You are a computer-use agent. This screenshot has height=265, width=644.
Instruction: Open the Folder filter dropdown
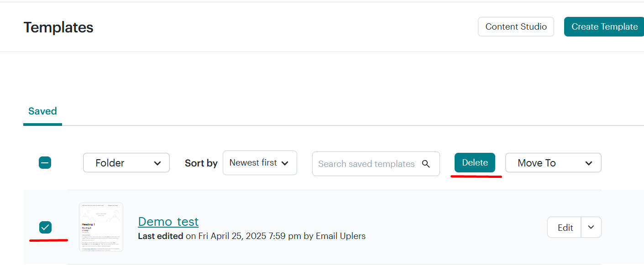[126, 163]
